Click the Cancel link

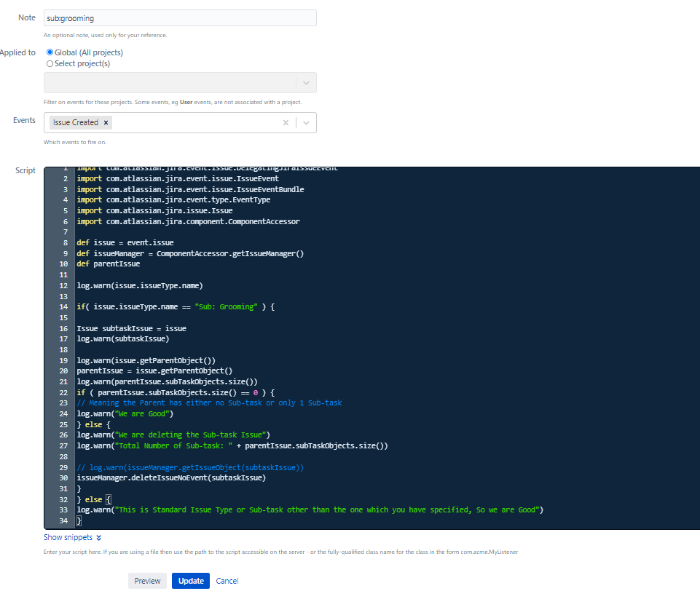(x=227, y=581)
